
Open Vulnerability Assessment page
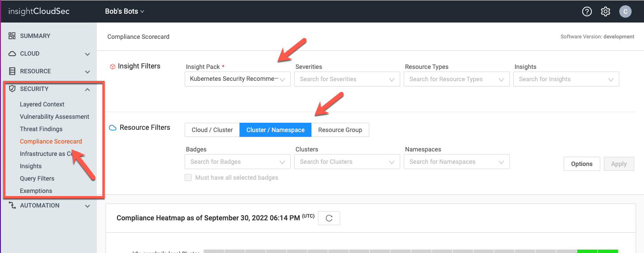point(55,117)
